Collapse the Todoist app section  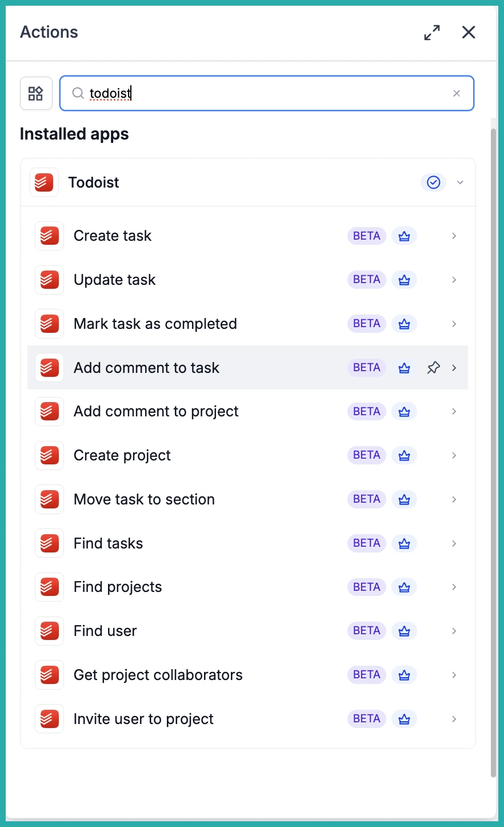[x=460, y=182]
